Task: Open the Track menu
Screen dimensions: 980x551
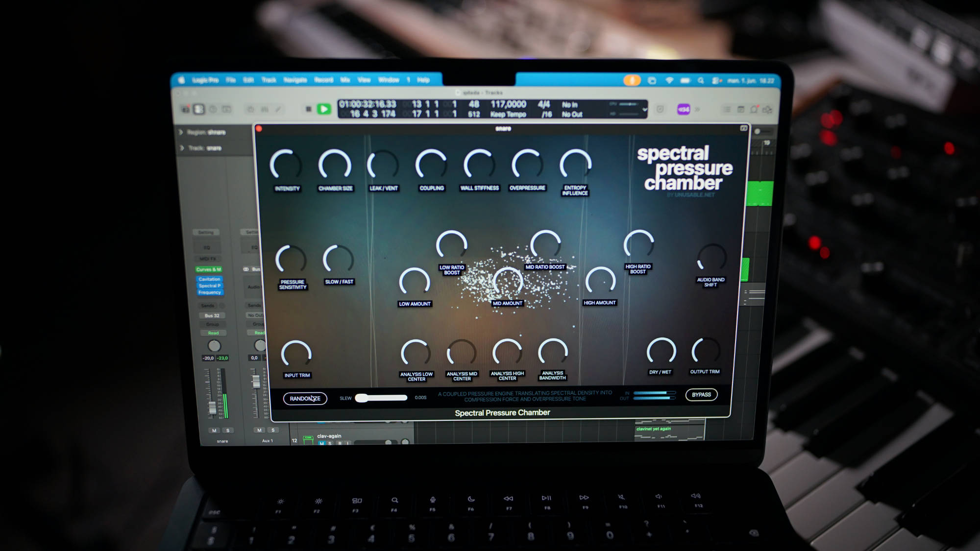Action: [269, 80]
